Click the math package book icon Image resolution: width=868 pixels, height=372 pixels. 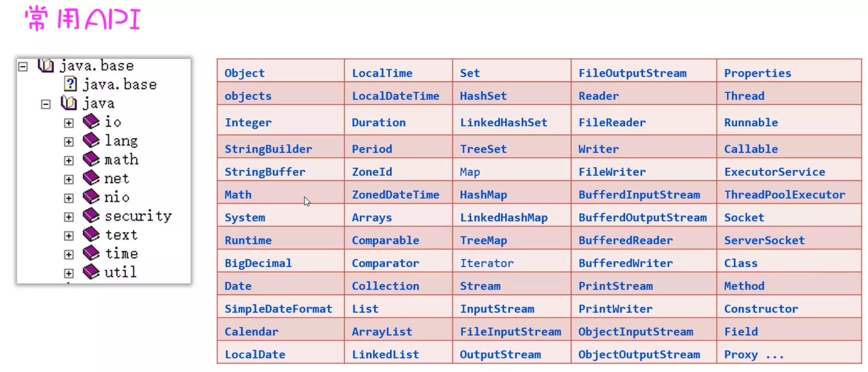tap(91, 159)
